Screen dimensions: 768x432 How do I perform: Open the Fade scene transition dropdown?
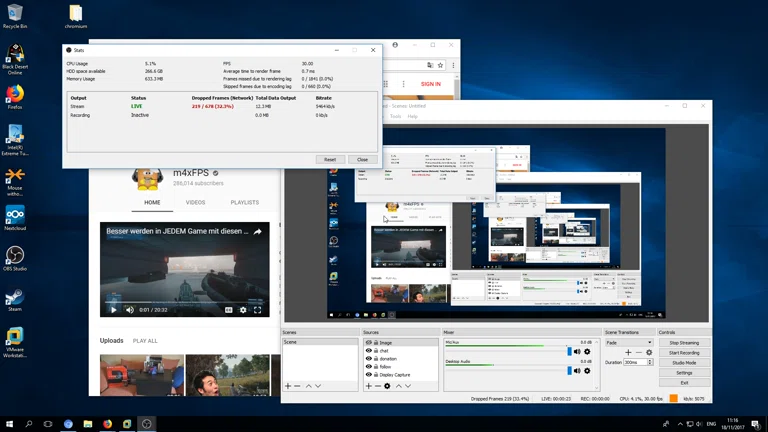point(628,342)
